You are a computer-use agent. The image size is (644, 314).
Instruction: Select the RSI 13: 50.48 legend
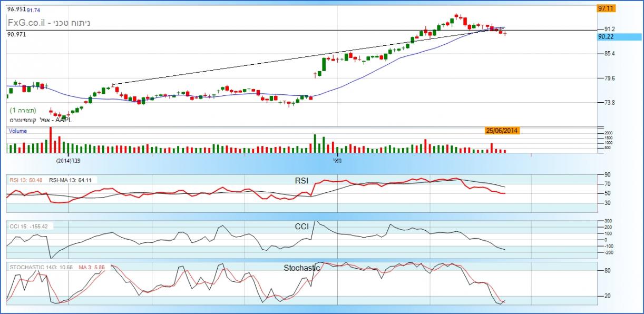[x=26, y=180]
